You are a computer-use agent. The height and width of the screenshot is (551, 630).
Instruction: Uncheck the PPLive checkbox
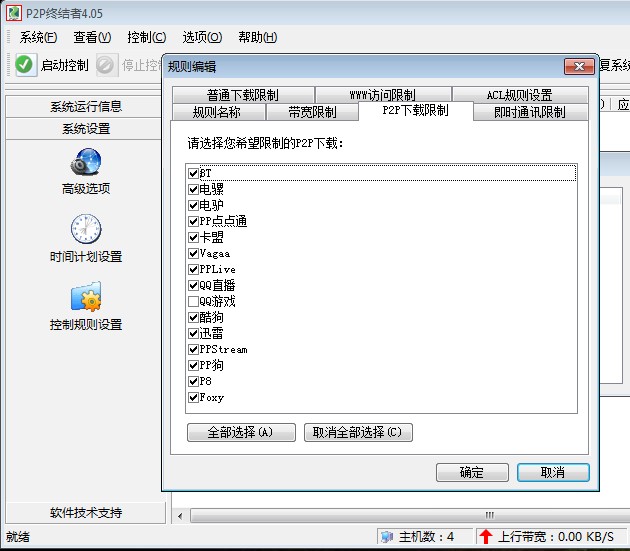(x=193, y=269)
